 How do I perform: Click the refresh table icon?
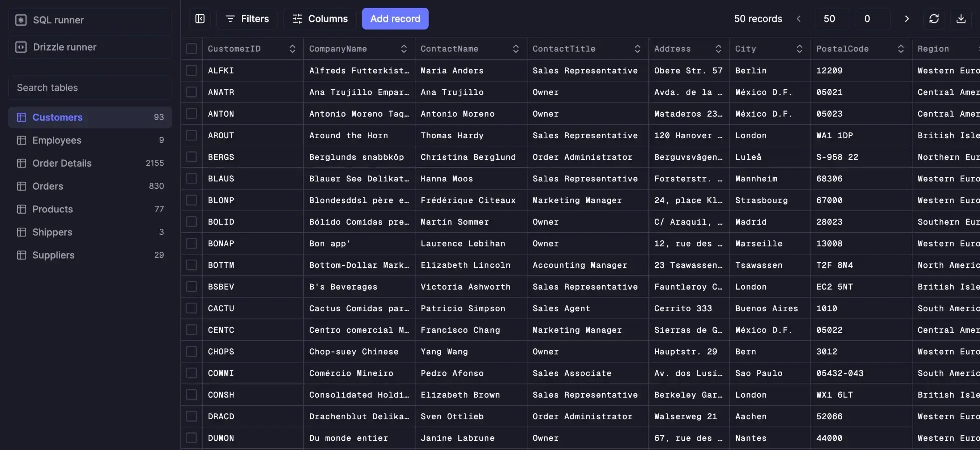[934, 19]
